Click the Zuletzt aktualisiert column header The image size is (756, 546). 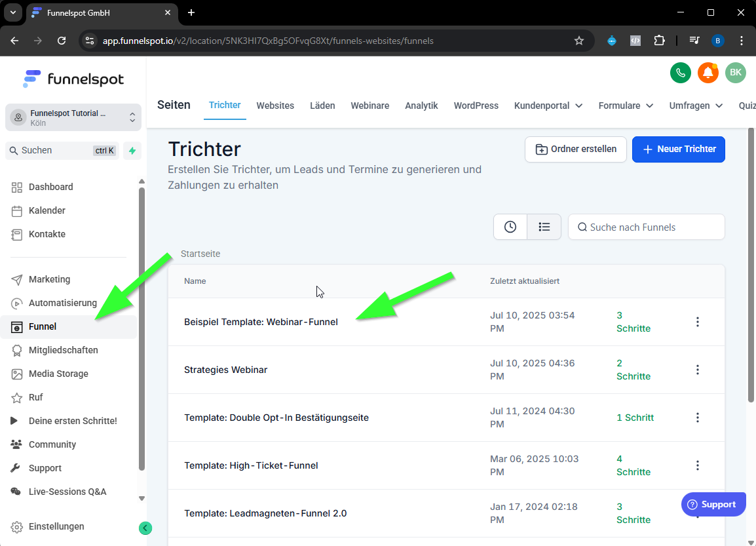tap(525, 281)
